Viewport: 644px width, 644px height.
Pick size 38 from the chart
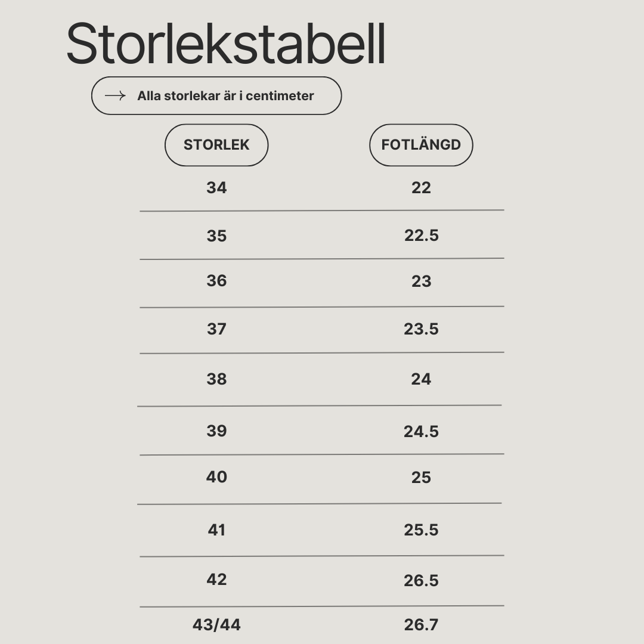(x=216, y=379)
